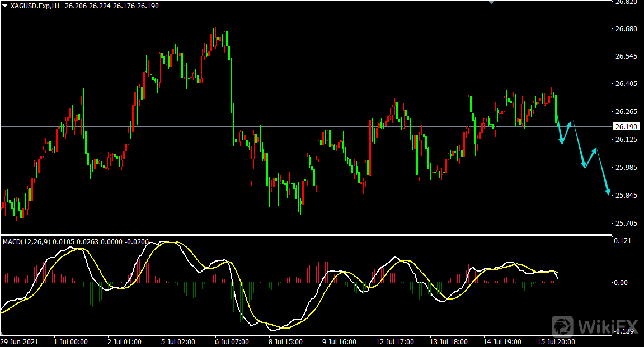The height and width of the screenshot is (347, 644).
Task: Click the 25.845 price scale label
Action: [x=626, y=196]
